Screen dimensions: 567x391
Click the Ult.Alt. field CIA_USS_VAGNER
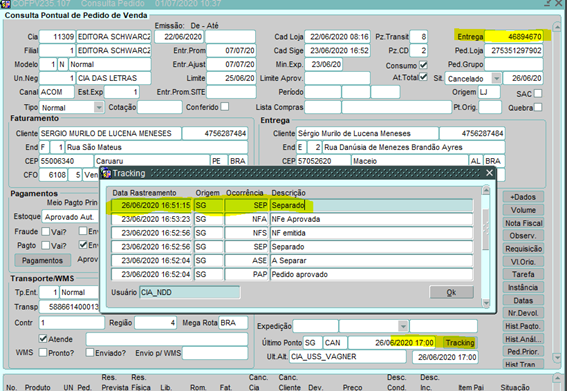click(x=348, y=357)
